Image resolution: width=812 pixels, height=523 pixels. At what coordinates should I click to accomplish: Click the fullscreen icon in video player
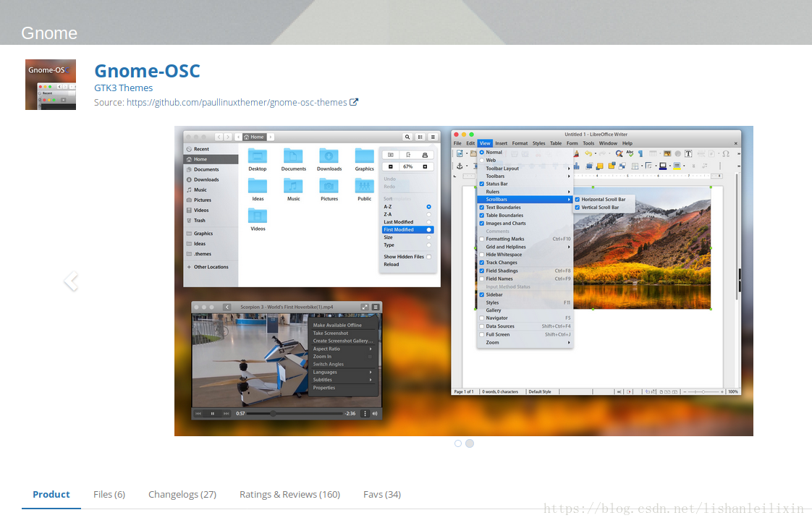point(365,307)
